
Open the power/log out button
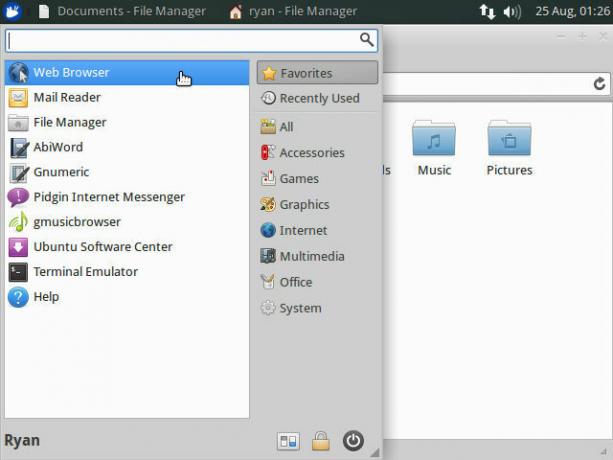[x=353, y=441]
